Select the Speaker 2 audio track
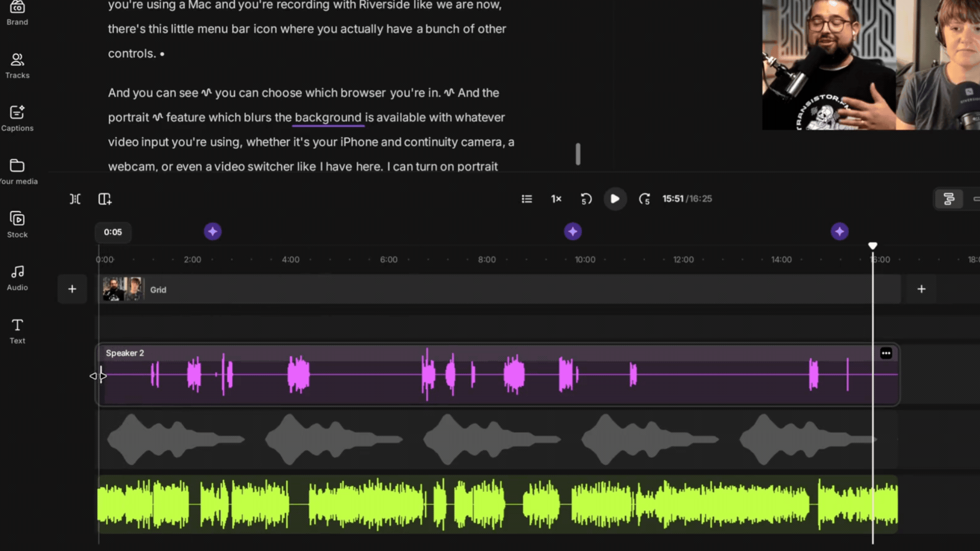The image size is (980, 551). pyautogui.click(x=498, y=375)
